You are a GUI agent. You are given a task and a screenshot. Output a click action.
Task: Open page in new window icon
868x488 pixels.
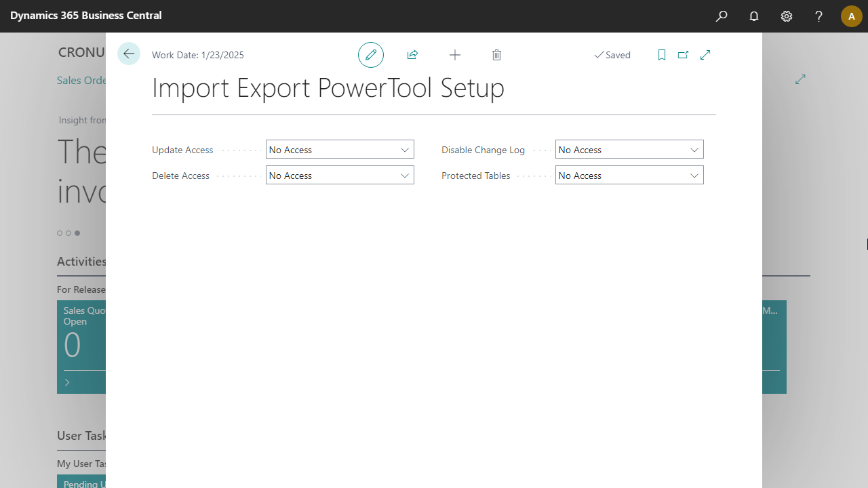(683, 55)
